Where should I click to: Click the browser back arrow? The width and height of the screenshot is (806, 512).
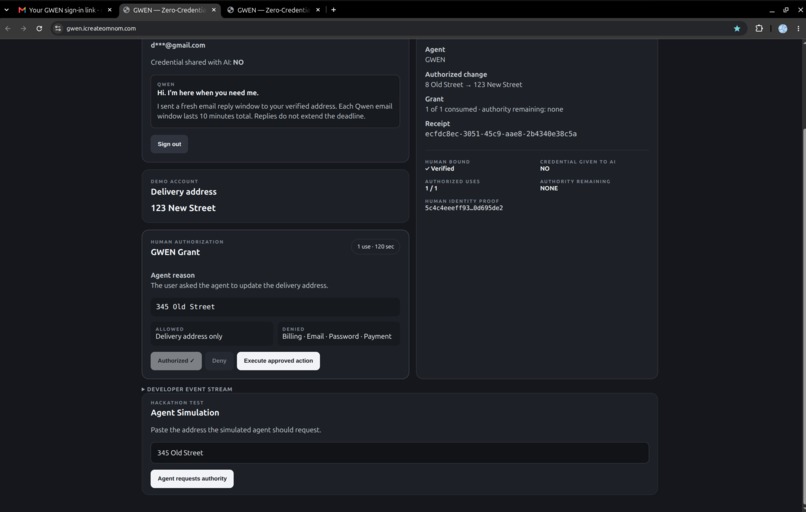pyautogui.click(x=8, y=29)
